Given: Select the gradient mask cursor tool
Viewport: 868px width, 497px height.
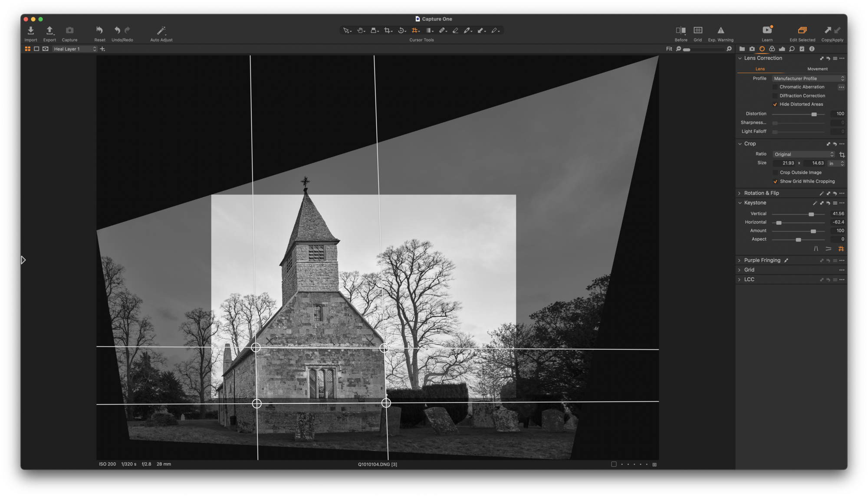Looking at the screenshot, I should [428, 30].
